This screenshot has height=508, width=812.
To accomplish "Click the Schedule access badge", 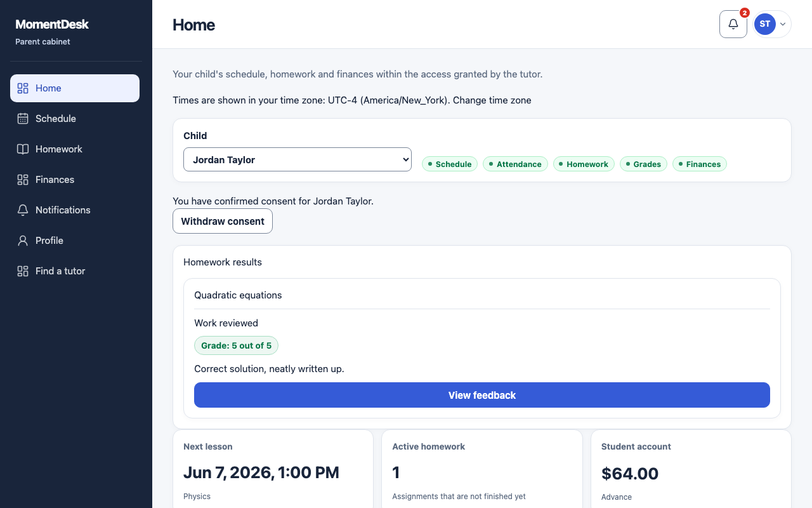I will point(450,164).
